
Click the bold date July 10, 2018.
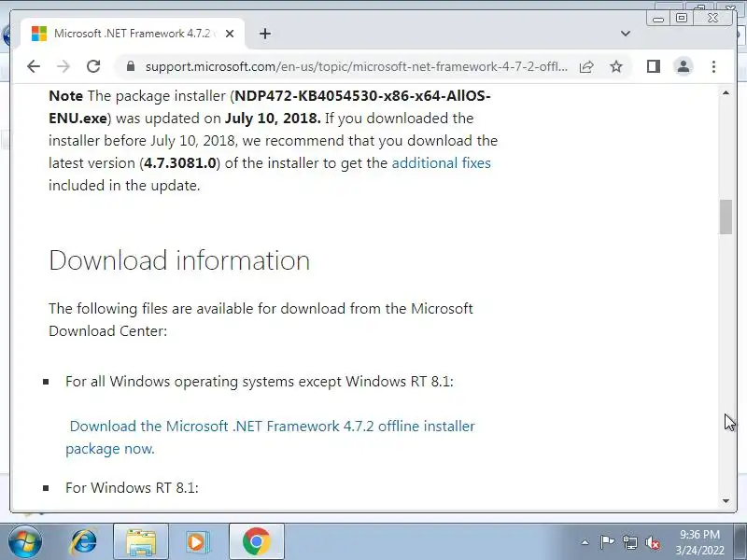(273, 119)
